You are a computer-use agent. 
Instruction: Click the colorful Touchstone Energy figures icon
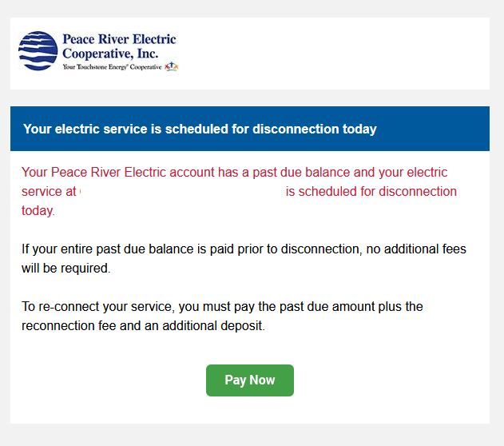point(171,66)
